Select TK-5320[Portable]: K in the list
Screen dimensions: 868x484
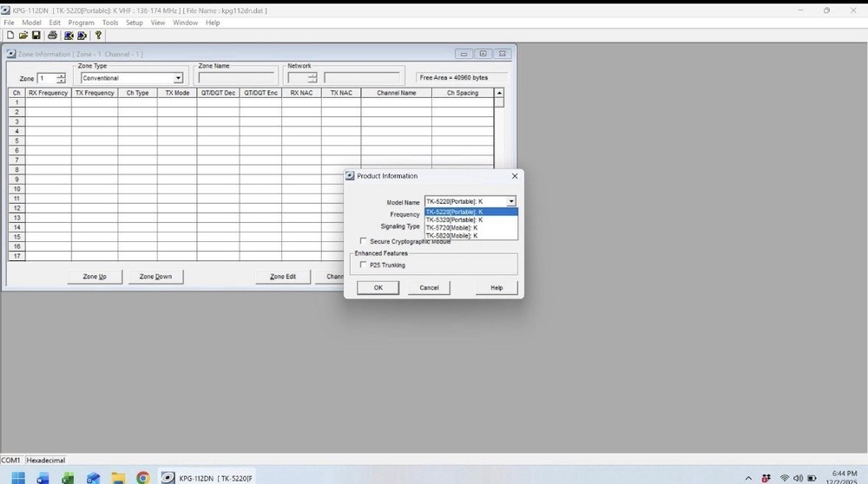coord(471,219)
